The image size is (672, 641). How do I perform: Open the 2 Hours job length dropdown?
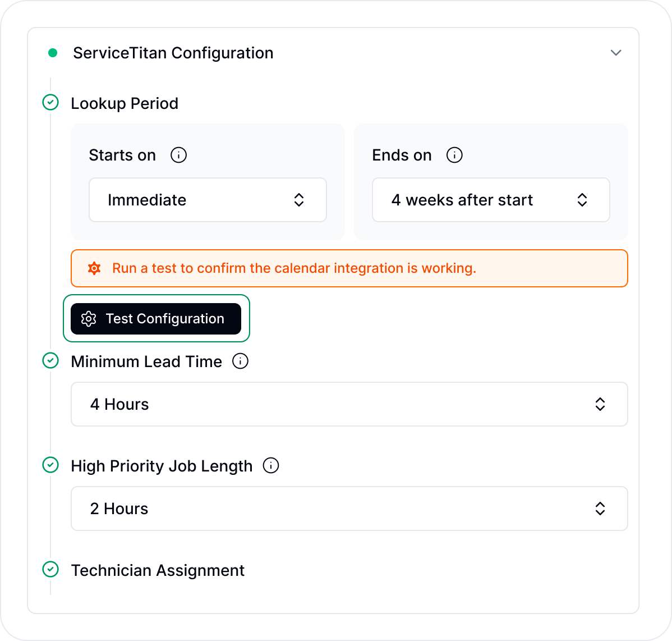click(x=349, y=509)
